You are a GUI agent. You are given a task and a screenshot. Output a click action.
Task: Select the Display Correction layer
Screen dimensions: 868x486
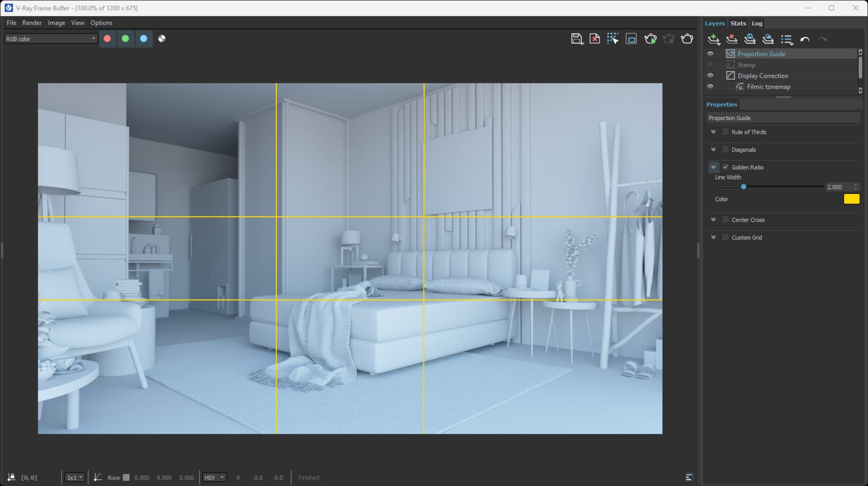790,75
